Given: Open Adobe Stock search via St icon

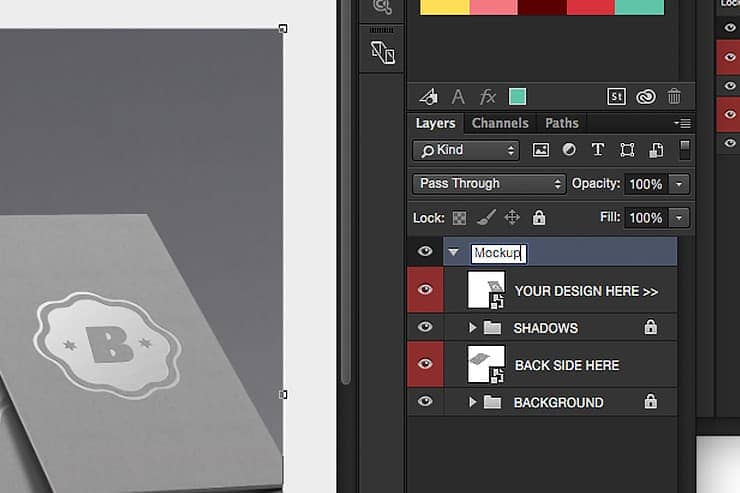Looking at the screenshot, I should click(616, 97).
